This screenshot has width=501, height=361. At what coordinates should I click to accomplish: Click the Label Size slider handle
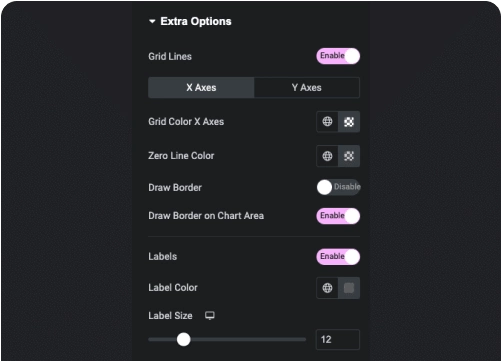[183, 339]
